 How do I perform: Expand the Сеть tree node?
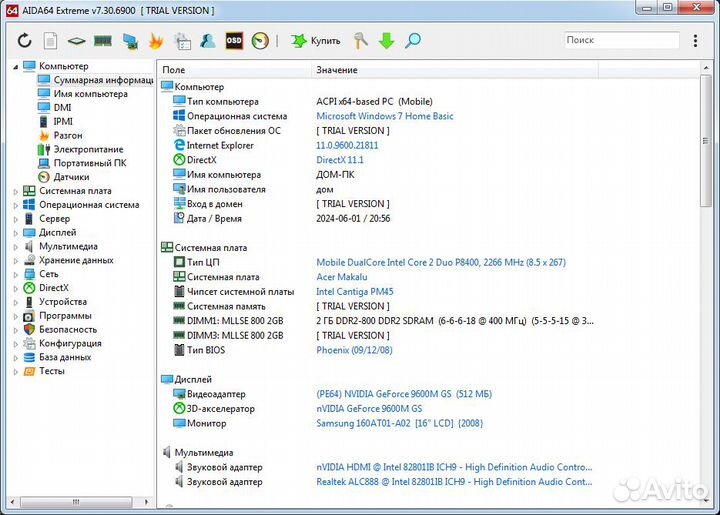15,274
